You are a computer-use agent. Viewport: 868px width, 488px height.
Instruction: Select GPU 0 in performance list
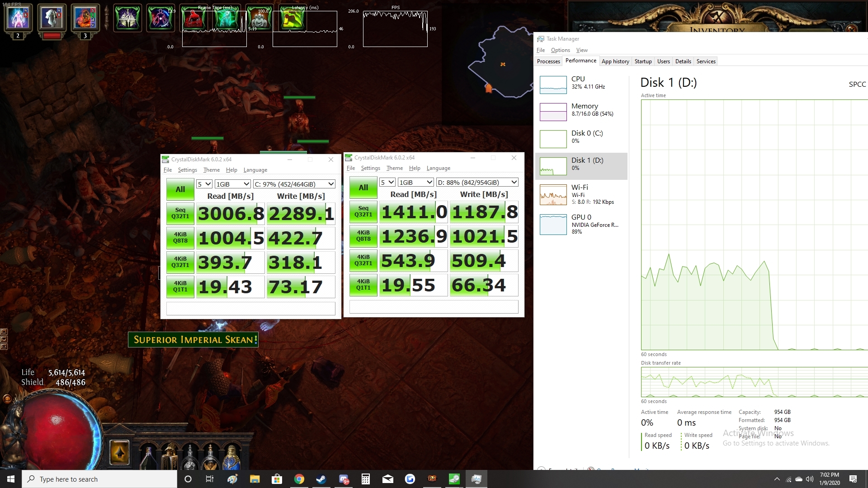click(x=581, y=225)
